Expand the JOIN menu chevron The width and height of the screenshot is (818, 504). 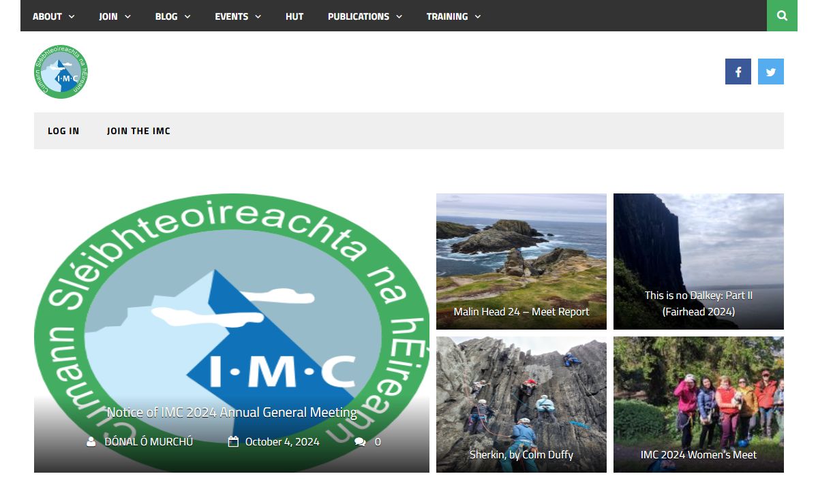coord(127,16)
